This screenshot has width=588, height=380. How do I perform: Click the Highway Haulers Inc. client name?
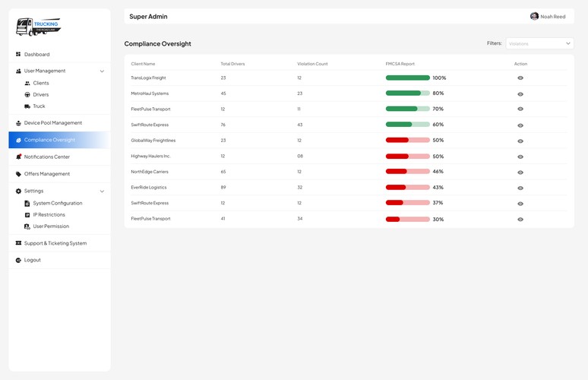click(150, 156)
